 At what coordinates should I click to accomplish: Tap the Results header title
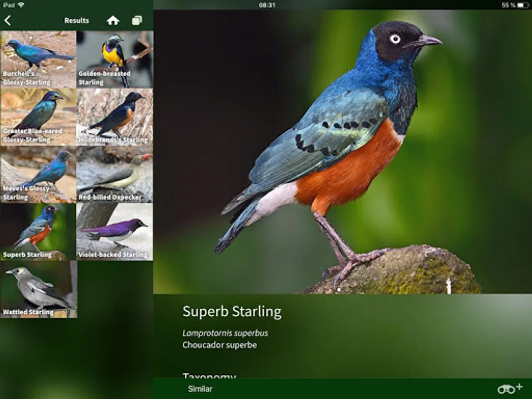(x=76, y=20)
